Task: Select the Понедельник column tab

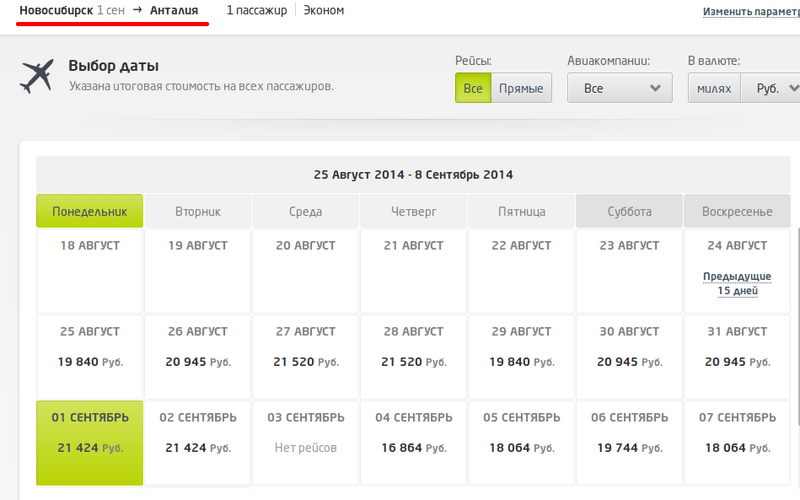Action: pyautogui.click(x=90, y=211)
